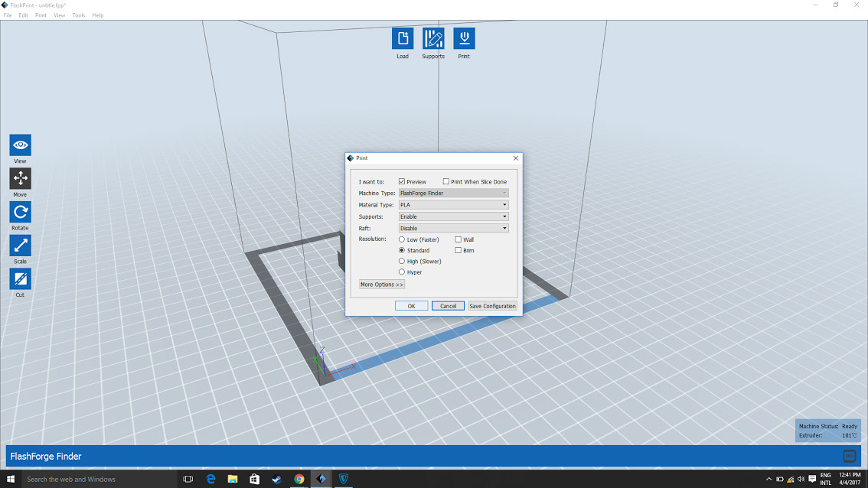
Task: Select Low (Faster) resolution
Action: coord(402,239)
